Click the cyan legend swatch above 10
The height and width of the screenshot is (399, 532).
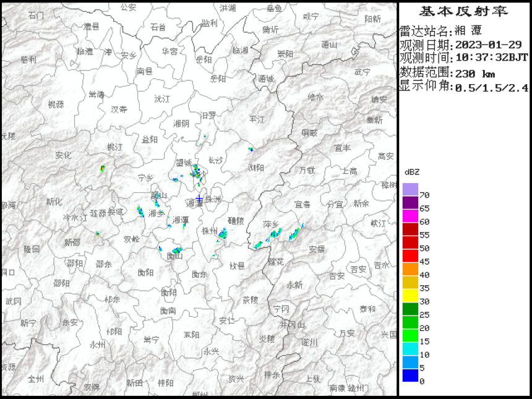pos(410,349)
